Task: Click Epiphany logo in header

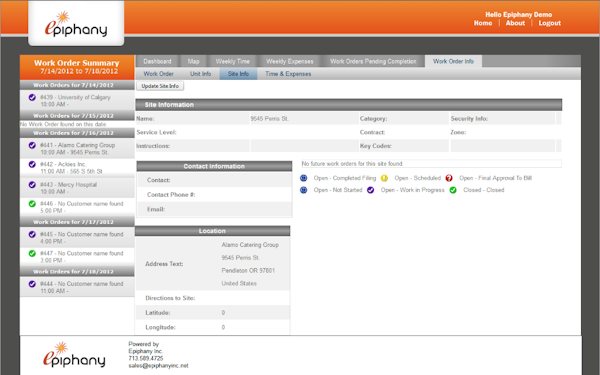Action: [x=76, y=24]
